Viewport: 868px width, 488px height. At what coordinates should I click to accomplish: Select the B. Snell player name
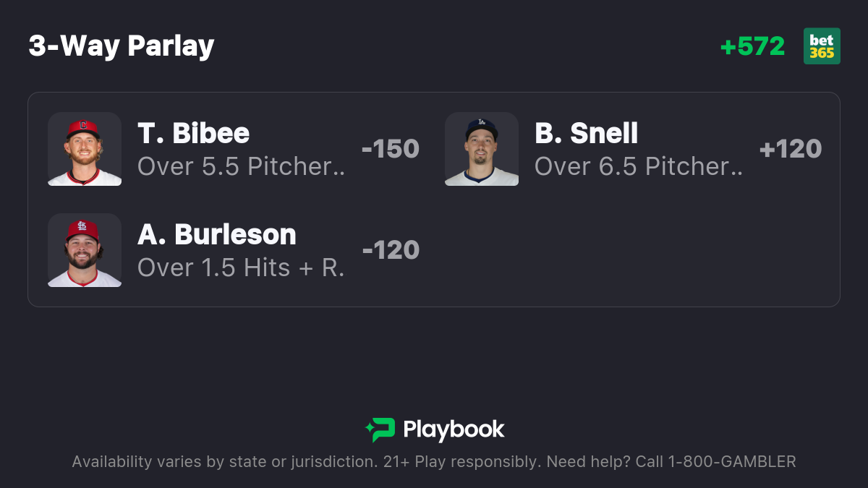(x=587, y=133)
